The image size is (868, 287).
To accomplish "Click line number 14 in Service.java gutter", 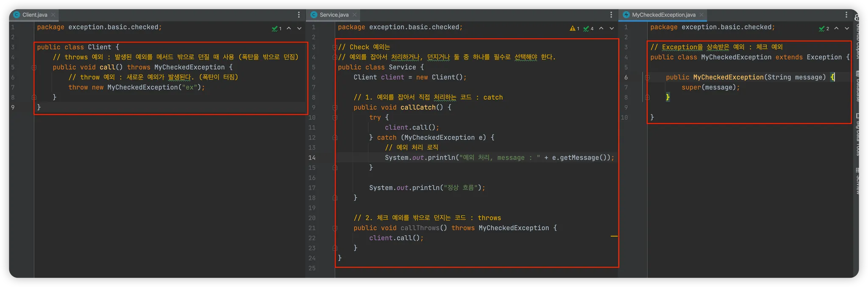I will click(312, 158).
